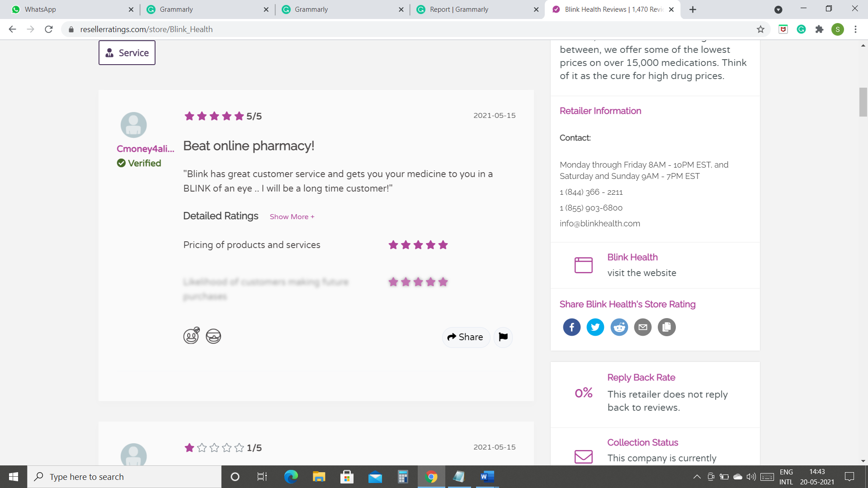The height and width of the screenshot is (488, 868).
Task: Close the Blink Health Reviews tab
Action: point(671,9)
